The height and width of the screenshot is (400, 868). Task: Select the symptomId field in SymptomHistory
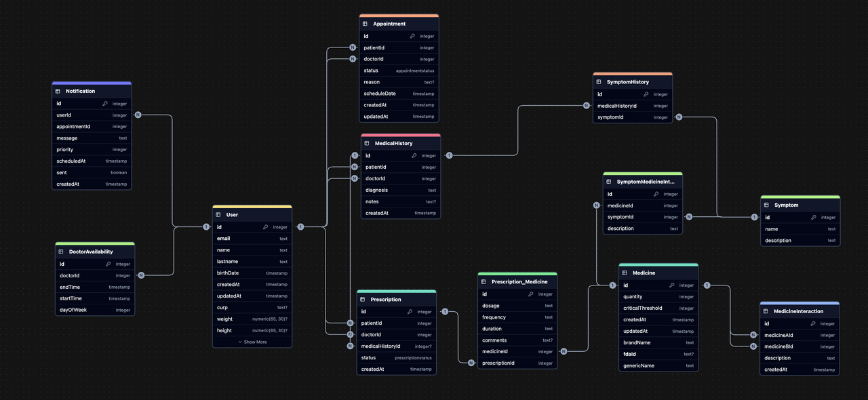(x=633, y=117)
